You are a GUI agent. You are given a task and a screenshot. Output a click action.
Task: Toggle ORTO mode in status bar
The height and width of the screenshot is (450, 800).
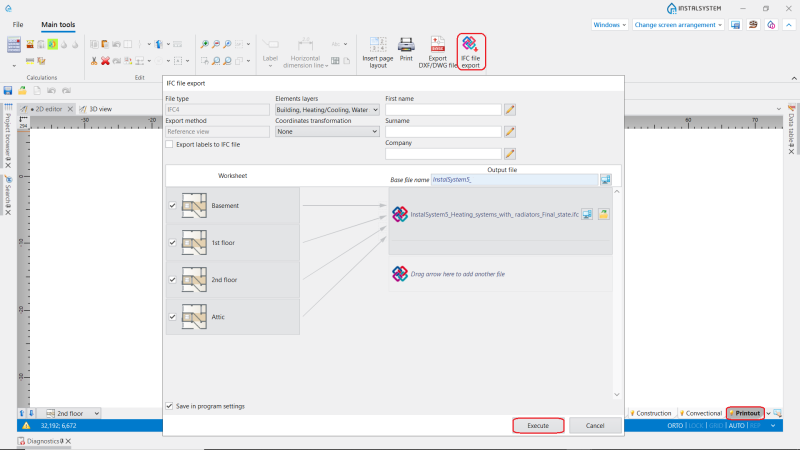tap(675, 426)
